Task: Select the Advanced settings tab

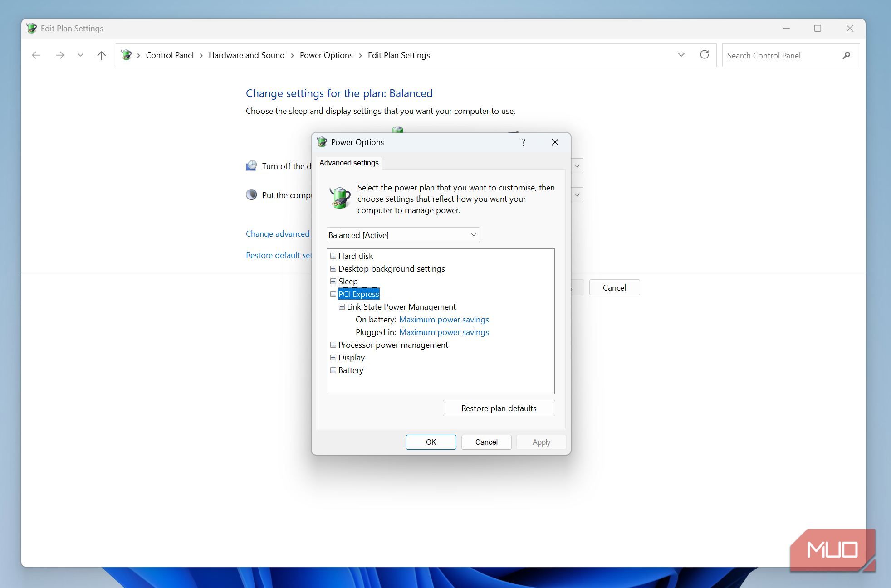Action: (x=349, y=163)
